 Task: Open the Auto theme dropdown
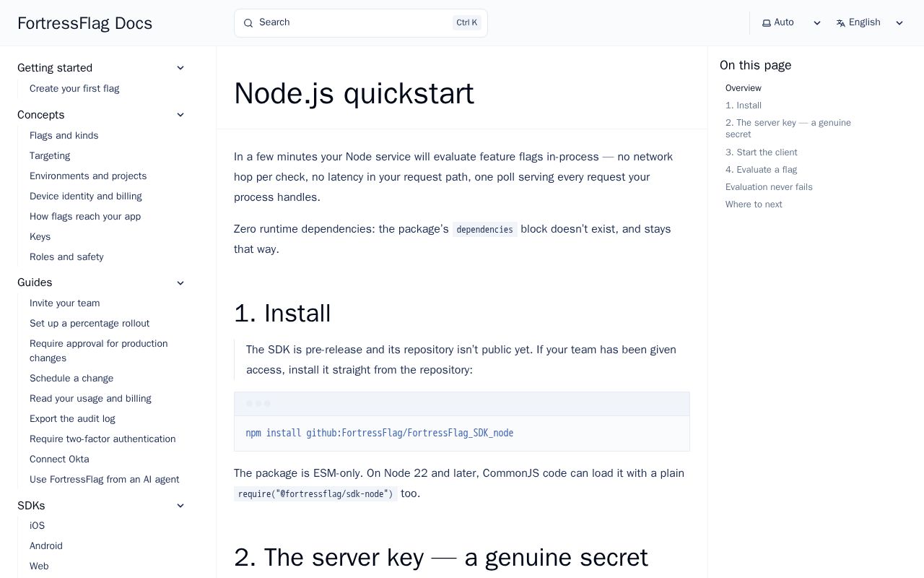point(792,23)
